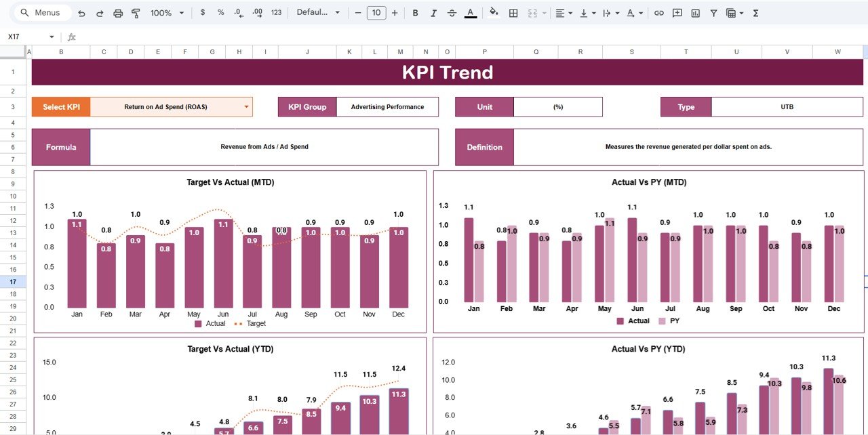The image size is (868, 435).
Task: Toggle italic formatting
Action: [433, 12]
